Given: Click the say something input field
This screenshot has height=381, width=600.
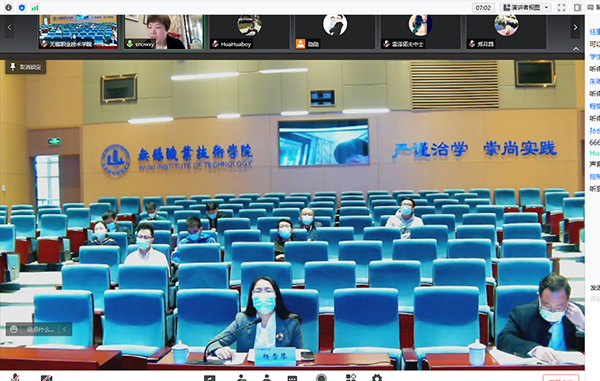Looking at the screenshot, I should [40, 329].
